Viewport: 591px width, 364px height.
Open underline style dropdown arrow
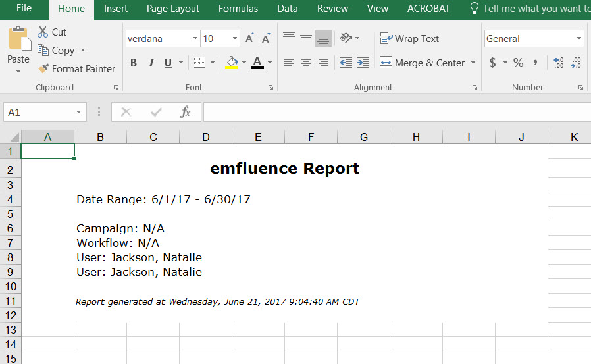click(181, 63)
